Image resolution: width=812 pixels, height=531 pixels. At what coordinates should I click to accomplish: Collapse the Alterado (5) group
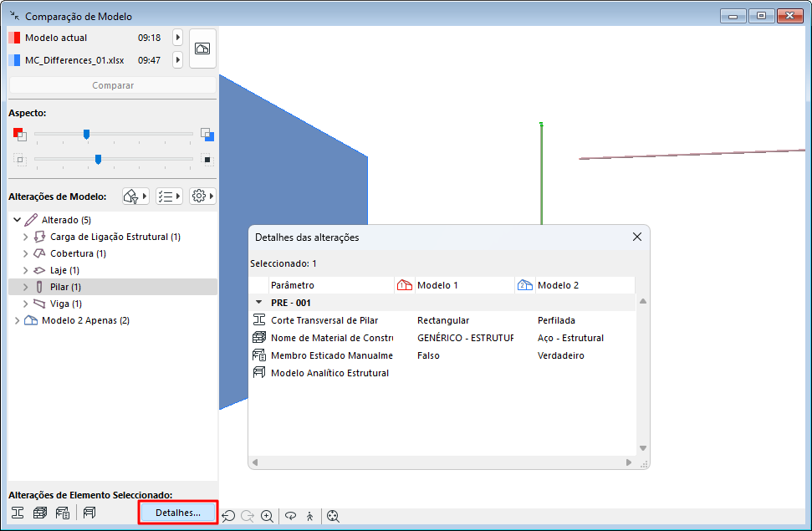pos(17,220)
